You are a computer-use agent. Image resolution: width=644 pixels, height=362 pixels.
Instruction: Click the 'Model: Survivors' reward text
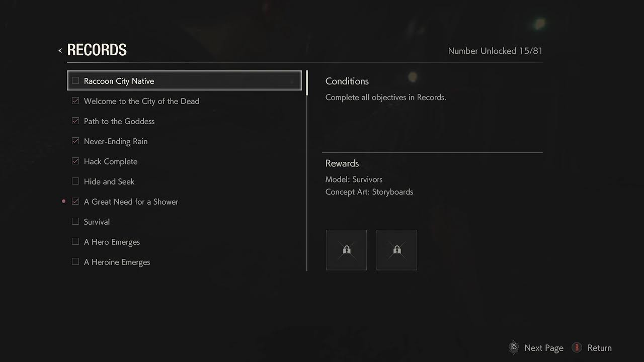(x=354, y=179)
